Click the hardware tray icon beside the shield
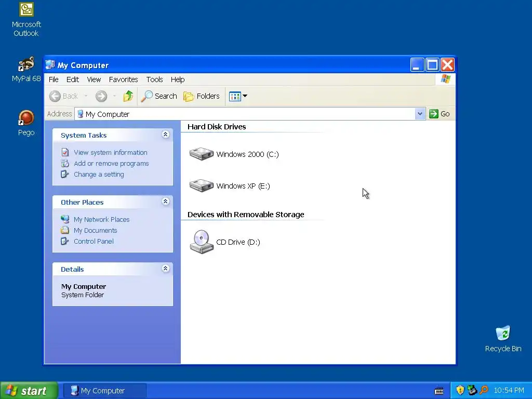Screen dimensions: 532x399 pos(472,390)
